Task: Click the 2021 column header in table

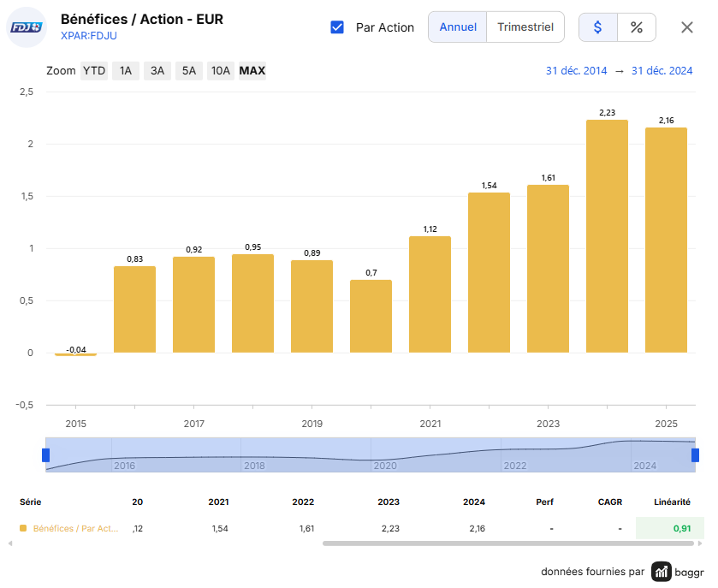Action: pyautogui.click(x=218, y=502)
